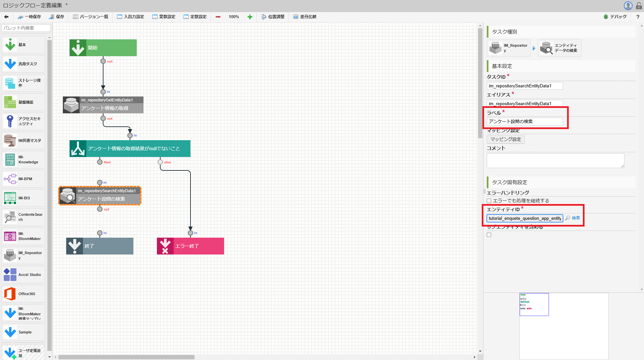Select the ストレージ操作 palette icon

23,83
